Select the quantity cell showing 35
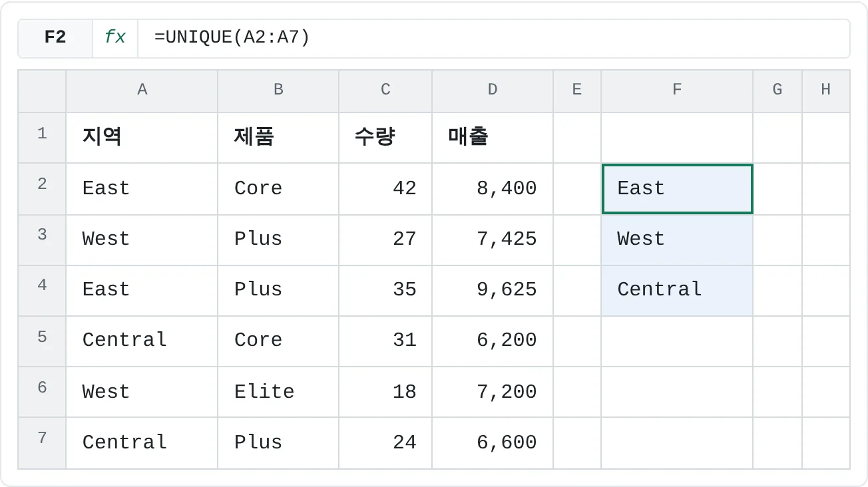 (385, 290)
